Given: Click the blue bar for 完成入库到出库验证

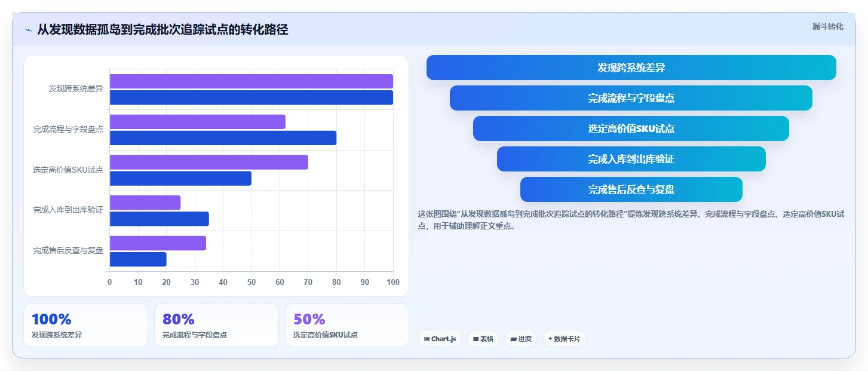Looking at the screenshot, I should [x=160, y=219].
